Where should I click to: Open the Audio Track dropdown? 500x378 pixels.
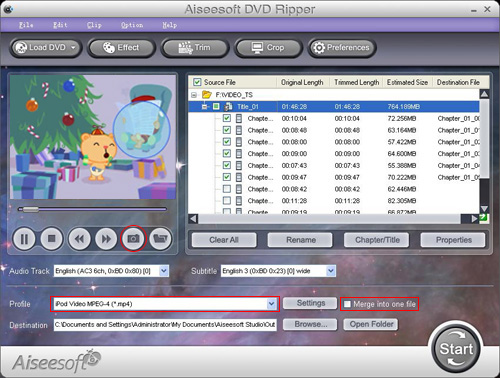coord(164,271)
